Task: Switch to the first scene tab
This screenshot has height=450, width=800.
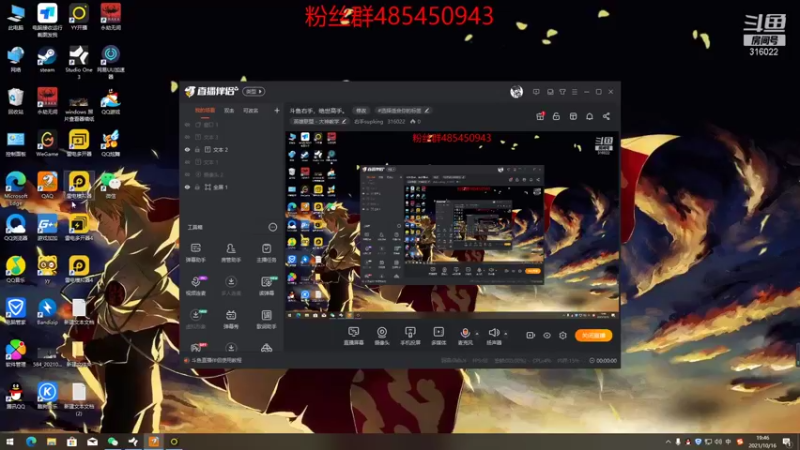Action: point(205,110)
